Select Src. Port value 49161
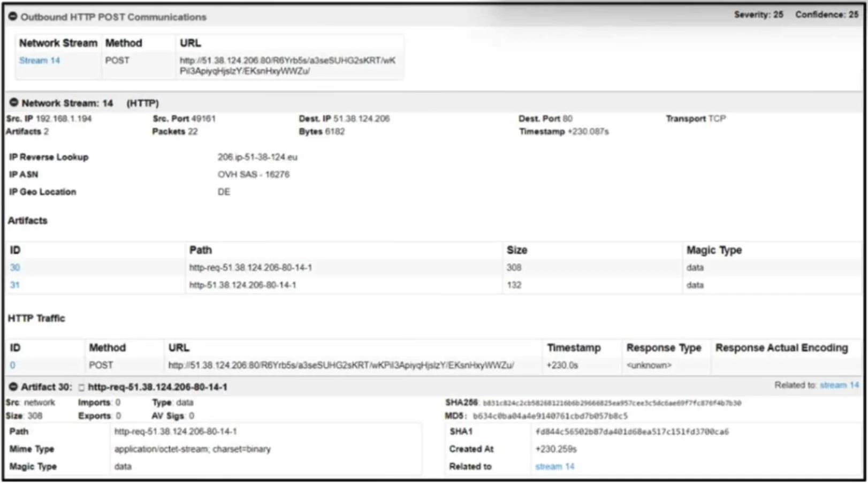Screen dimensions: 868x483 [203, 118]
